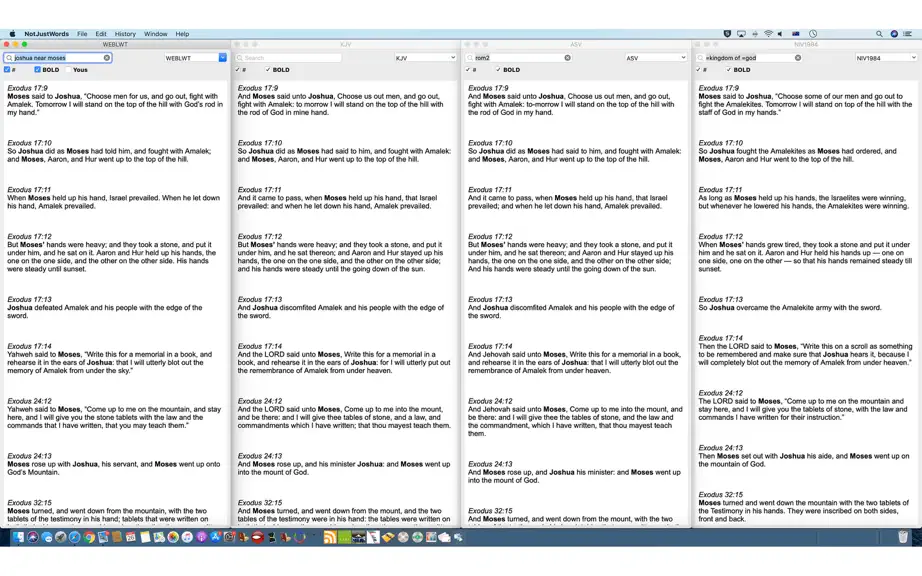Viewport: 922px width, 576px height.
Task: Open Google Chrome from the dock
Action: [x=89, y=537]
